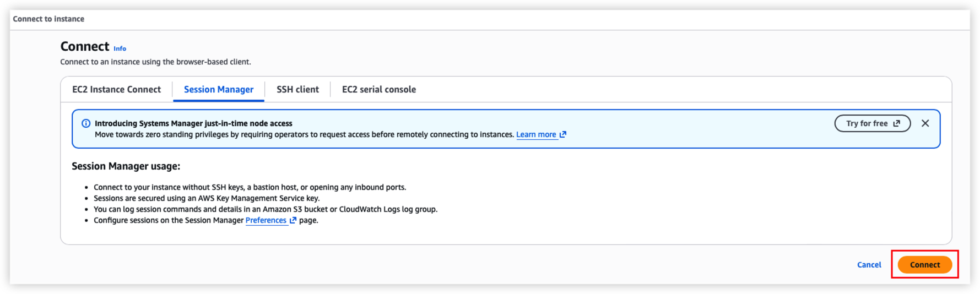This screenshot has height=294, width=980.
Task: Open the Learn more link
Action: (536, 134)
